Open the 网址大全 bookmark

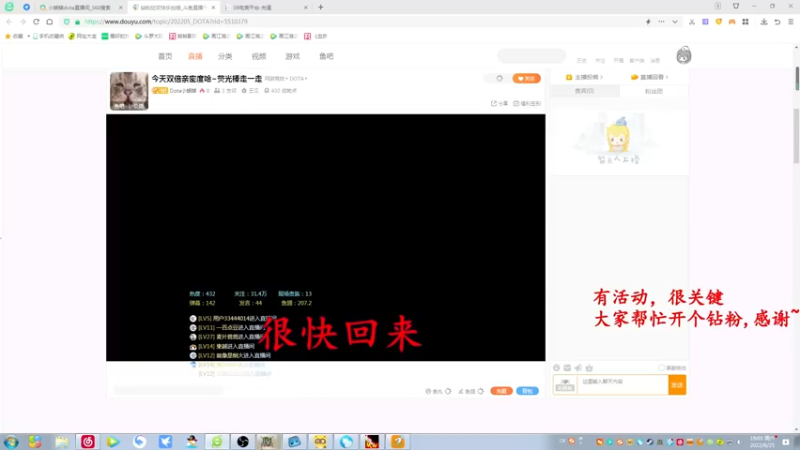[83, 36]
